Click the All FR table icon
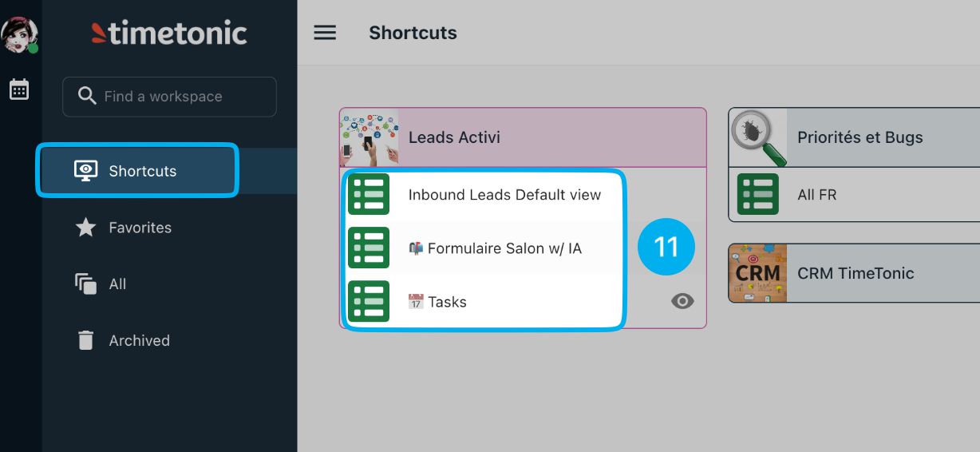 tap(757, 194)
